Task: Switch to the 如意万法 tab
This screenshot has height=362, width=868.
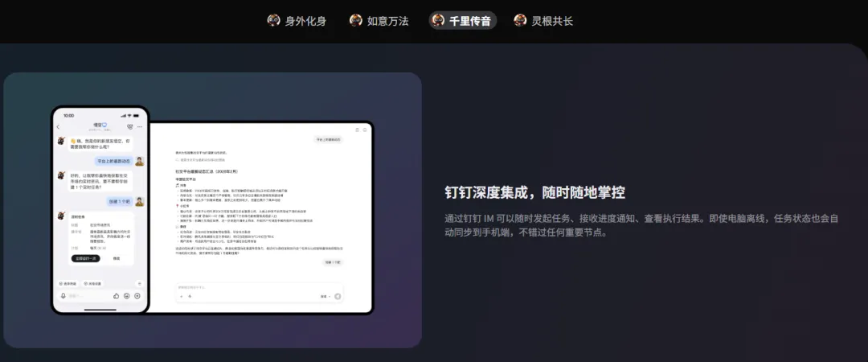Action: (x=379, y=21)
